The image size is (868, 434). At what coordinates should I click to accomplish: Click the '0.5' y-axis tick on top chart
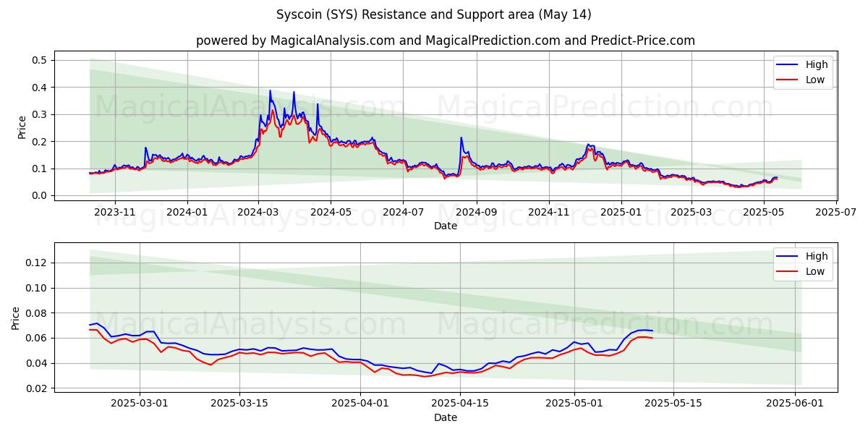coord(40,60)
